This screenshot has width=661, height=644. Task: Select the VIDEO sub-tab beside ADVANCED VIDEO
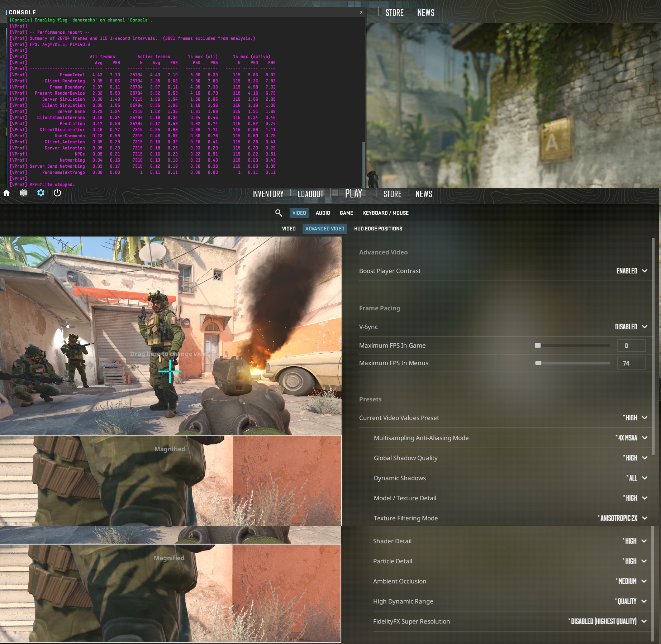tap(289, 229)
